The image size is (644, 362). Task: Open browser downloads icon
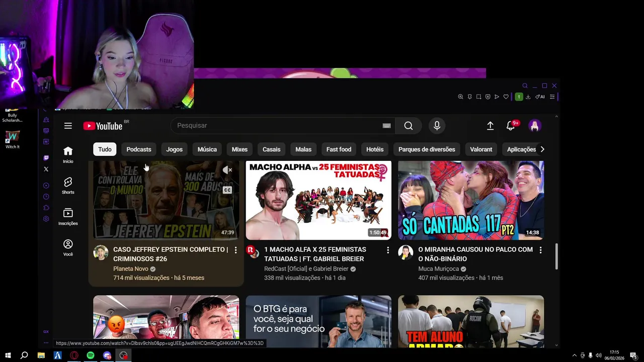(x=528, y=97)
